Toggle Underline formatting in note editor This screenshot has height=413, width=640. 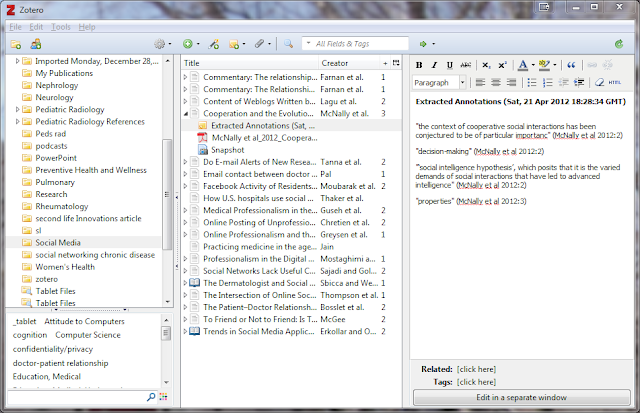coord(450,65)
